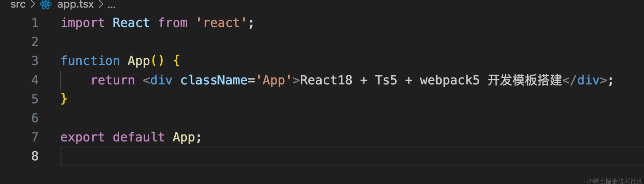Click the 'react' string literal
The height and width of the screenshot is (184, 644).
[221, 23]
